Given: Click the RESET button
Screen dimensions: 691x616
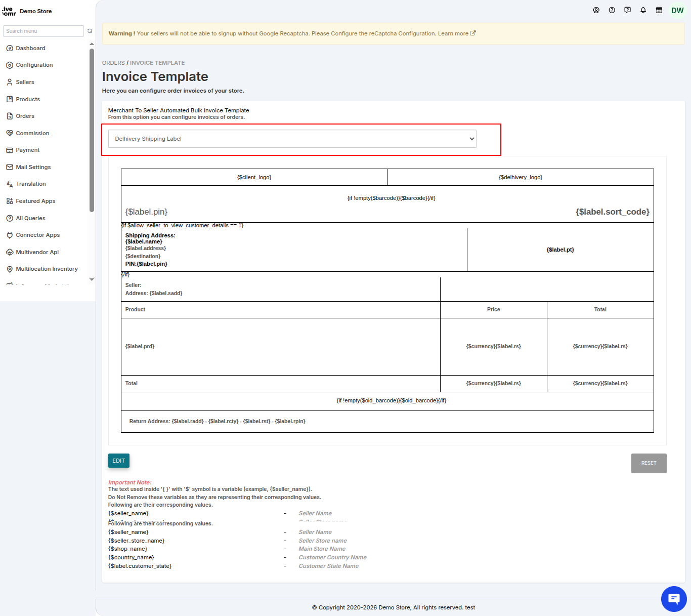Looking at the screenshot, I should point(649,463).
